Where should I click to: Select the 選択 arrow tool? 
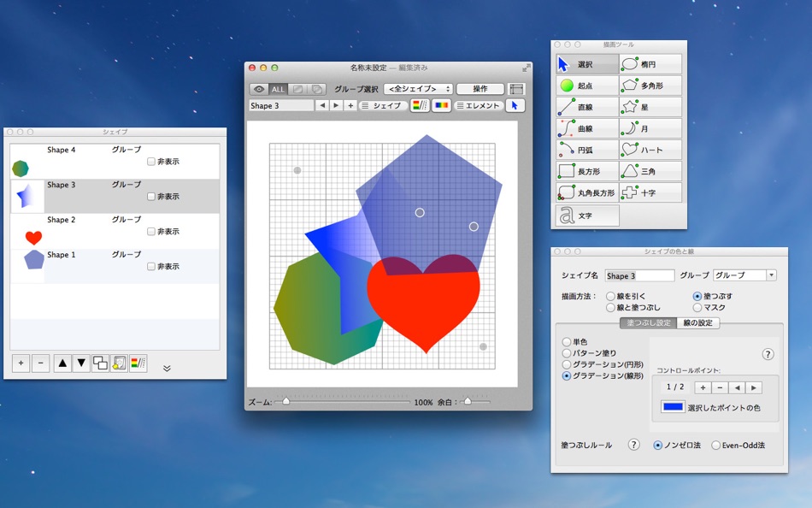[587, 64]
